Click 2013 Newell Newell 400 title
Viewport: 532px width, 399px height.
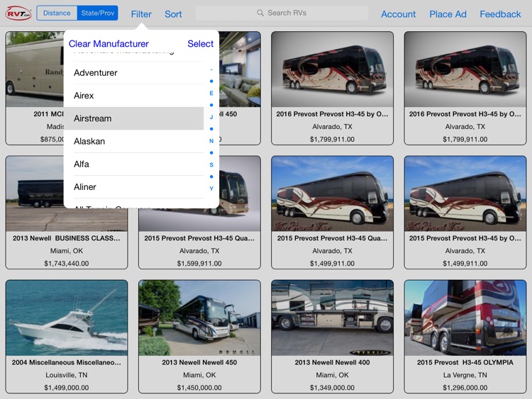point(332,362)
